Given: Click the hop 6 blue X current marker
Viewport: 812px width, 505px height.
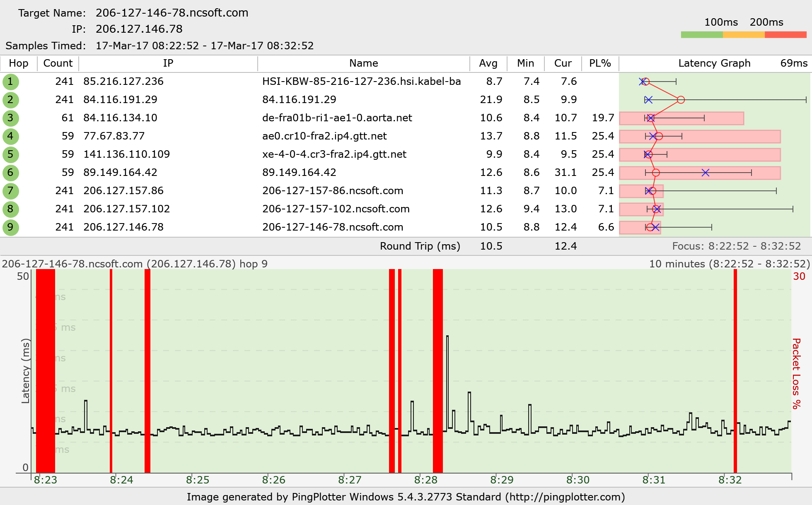Looking at the screenshot, I should pyautogui.click(x=706, y=173).
